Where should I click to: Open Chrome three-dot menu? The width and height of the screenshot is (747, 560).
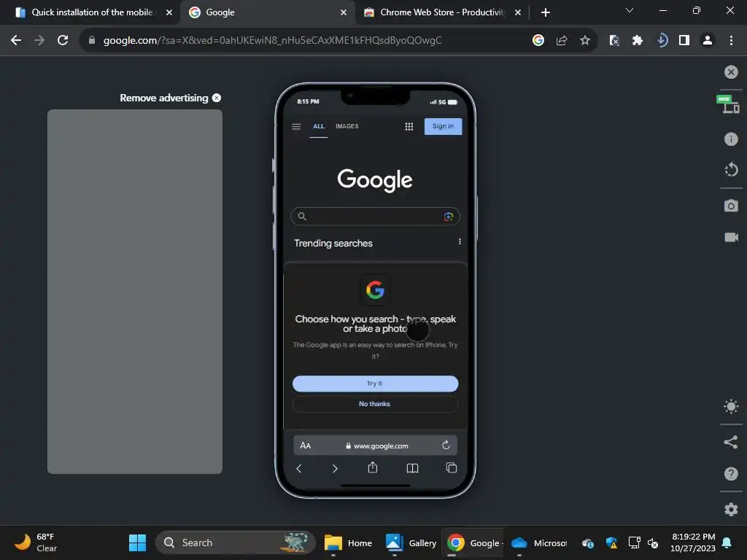coord(731,41)
